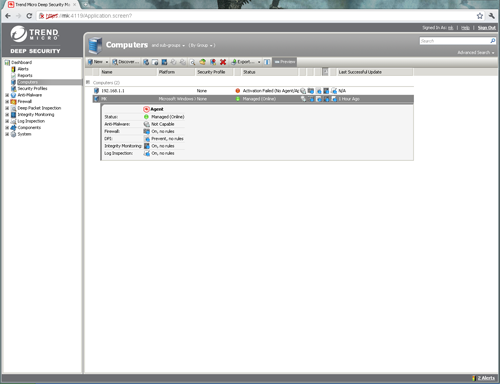This screenshot has width=500, height=384.
Task: Open the browser wrench menu
Action: coord(492,16)
